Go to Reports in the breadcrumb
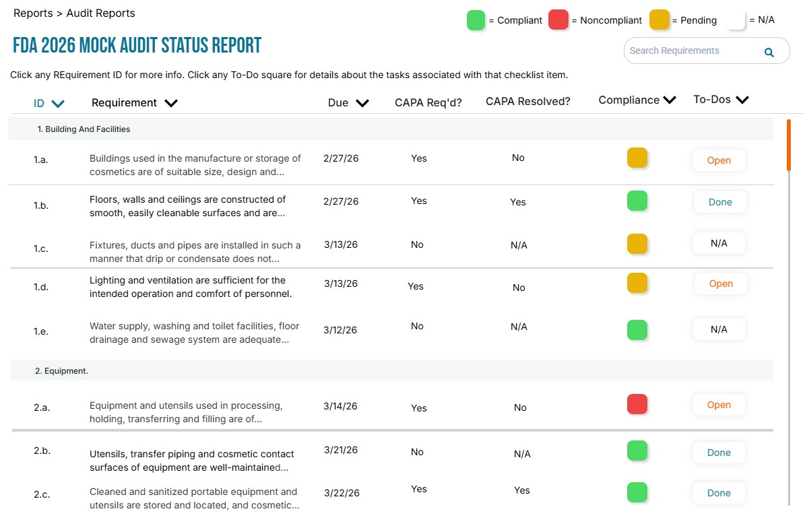 click(x=32, y=13)
